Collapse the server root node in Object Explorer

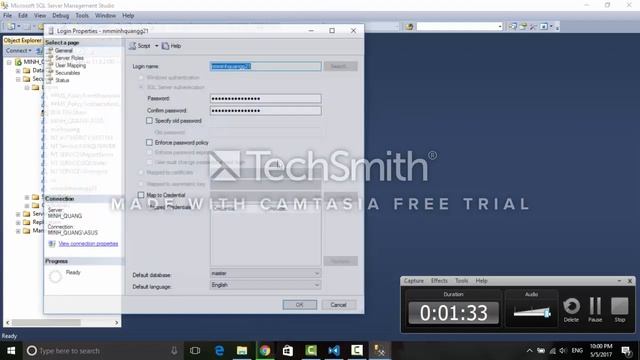point(9,62)
